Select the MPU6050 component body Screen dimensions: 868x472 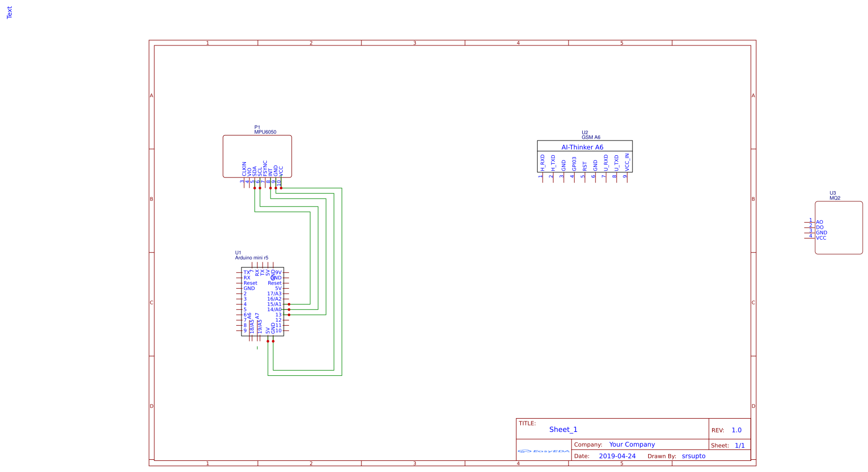257,156
